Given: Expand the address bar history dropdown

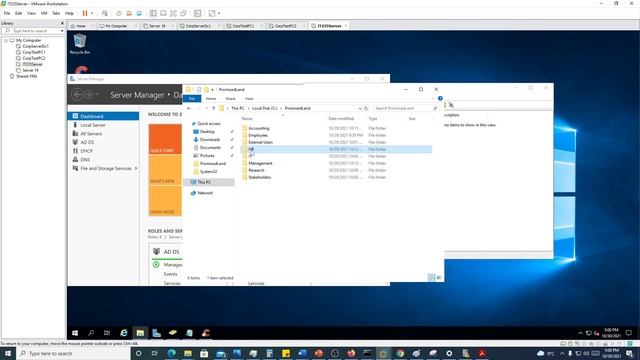Looking at the screenshot, I should [x=360, y=108].
